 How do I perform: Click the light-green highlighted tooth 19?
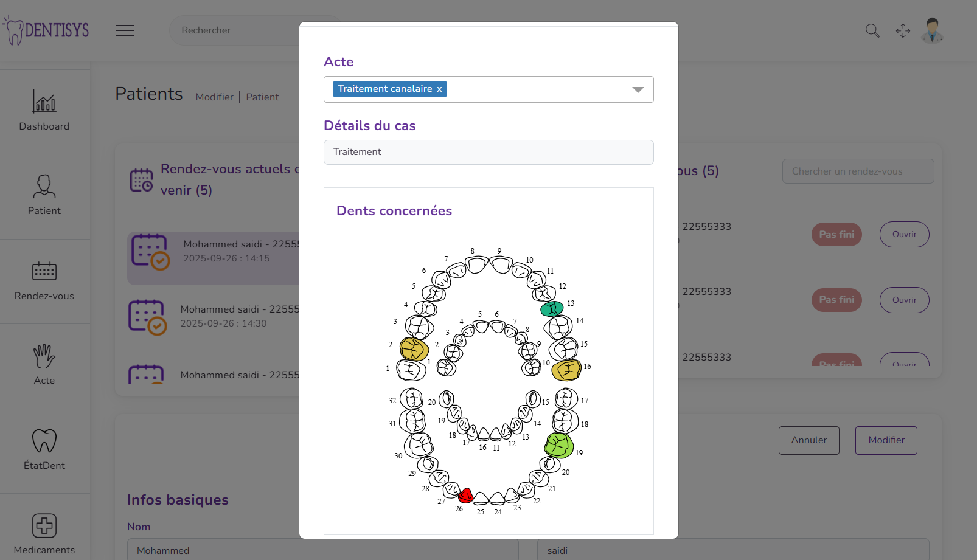click(558, 445)
